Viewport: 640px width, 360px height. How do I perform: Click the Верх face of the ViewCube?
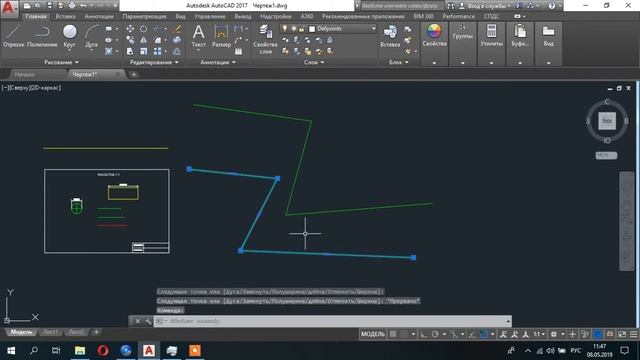point(607,121)
